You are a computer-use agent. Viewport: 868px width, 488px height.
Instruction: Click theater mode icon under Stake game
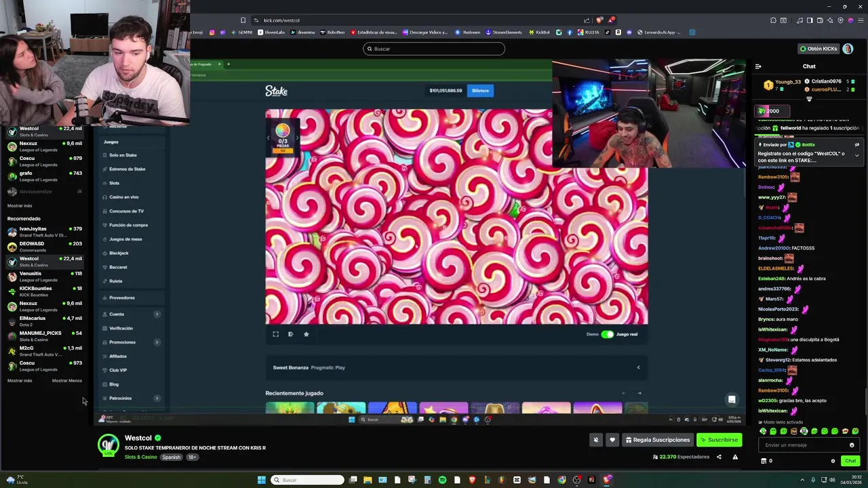click(x=290, y=334)
